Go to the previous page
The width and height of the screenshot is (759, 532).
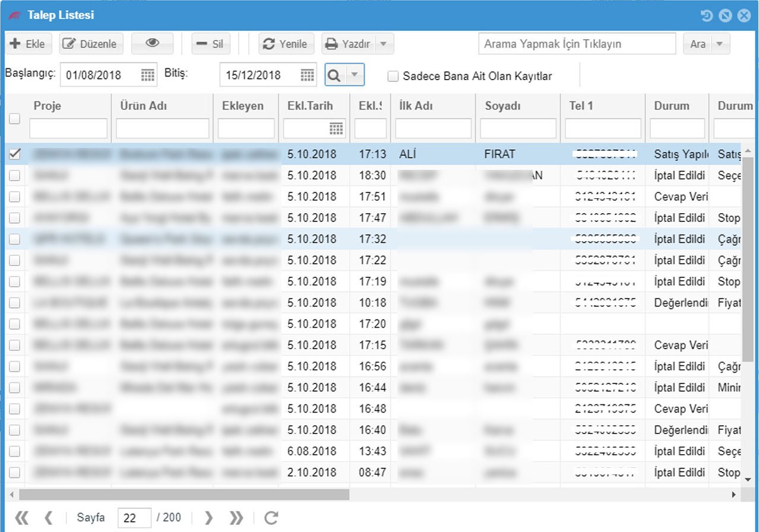tap(48, 518)
